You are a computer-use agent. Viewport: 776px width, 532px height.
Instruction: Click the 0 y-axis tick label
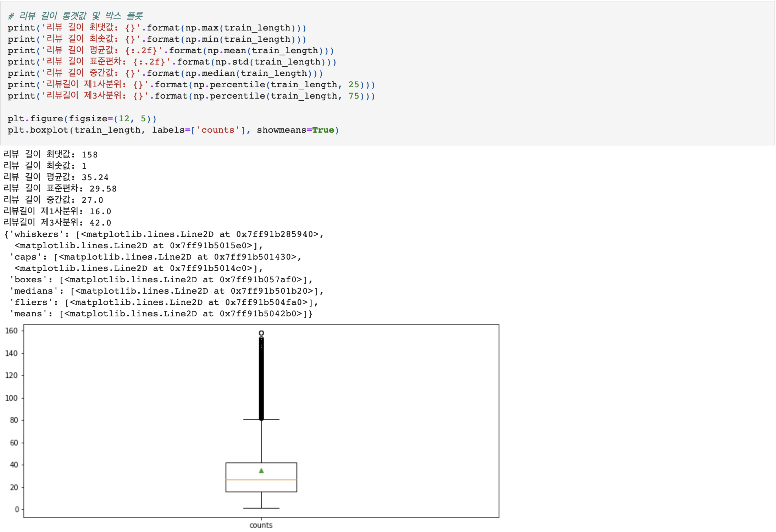(17, 510)
